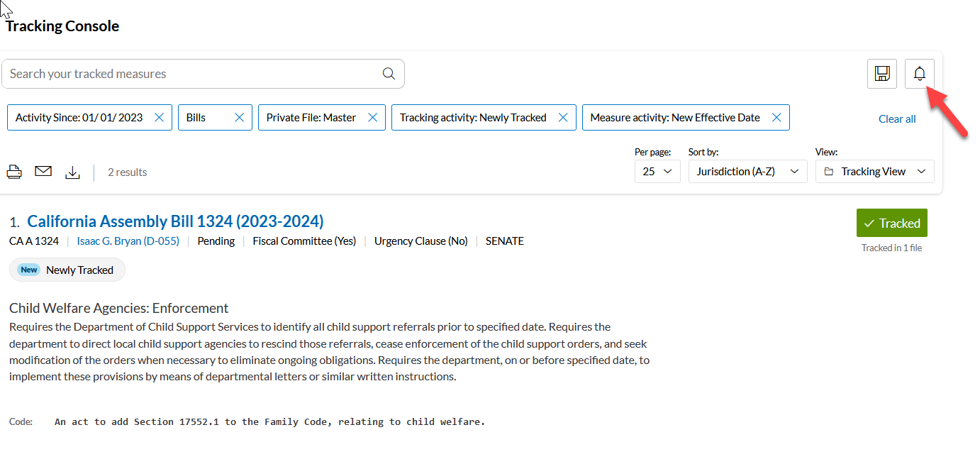Dismiss the Private File: Master filter
Image resolution: width=980 pixels, height=469 pixels.
pyautogui.click(x=372, y=117)
